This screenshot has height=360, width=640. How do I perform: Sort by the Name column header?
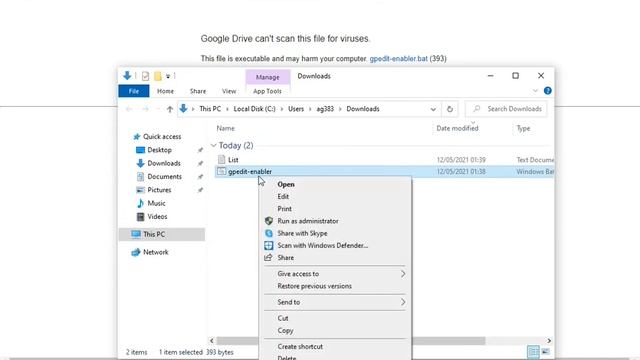tap(226, 128)
